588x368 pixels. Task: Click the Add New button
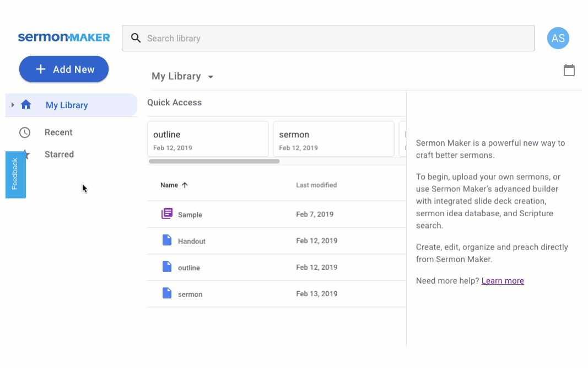coord(64,69)
